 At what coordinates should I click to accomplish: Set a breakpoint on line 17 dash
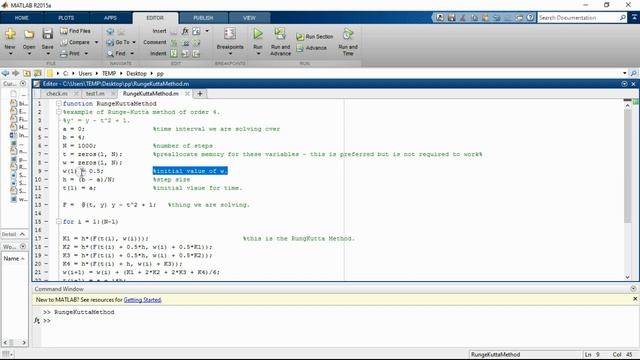coord(46,238)
